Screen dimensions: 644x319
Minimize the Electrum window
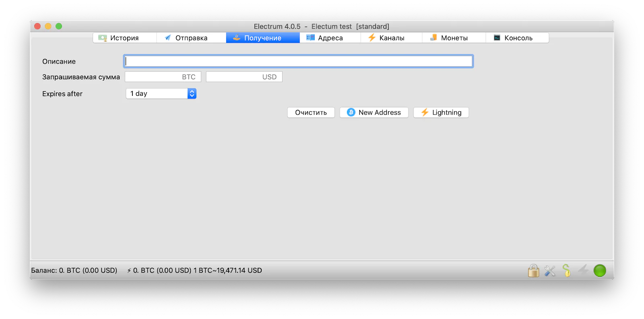coord(48,26)
